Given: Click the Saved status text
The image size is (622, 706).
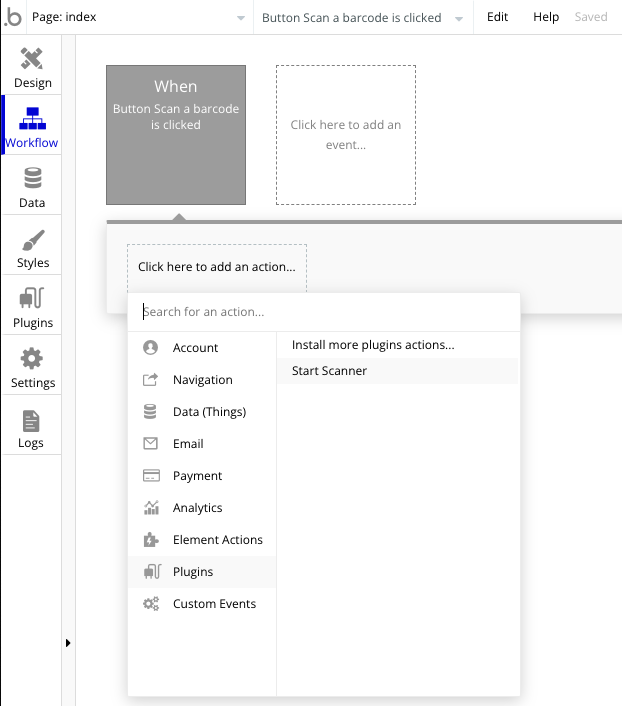Looking at the screenshot, I should (x=590, y=17).
